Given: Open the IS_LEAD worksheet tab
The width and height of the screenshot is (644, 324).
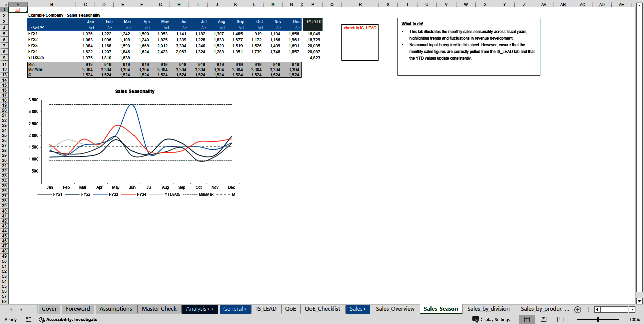Looking at the screenshot, I should [x=266, y=309].
